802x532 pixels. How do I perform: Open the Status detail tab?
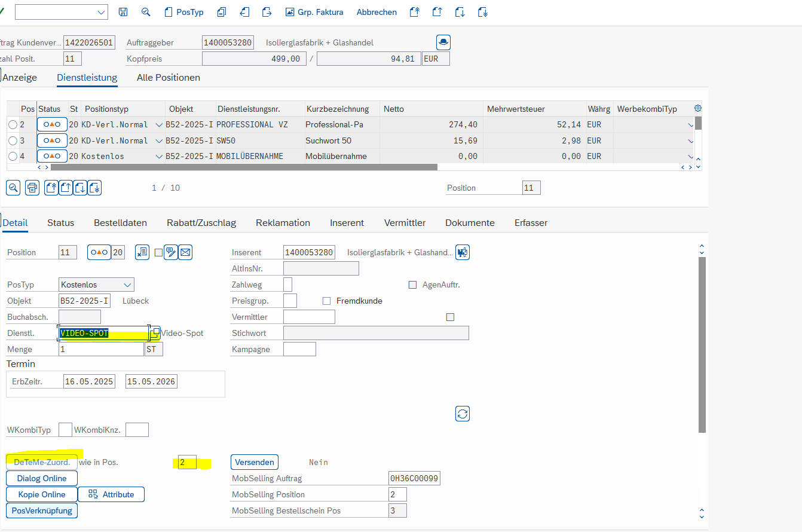61,222
